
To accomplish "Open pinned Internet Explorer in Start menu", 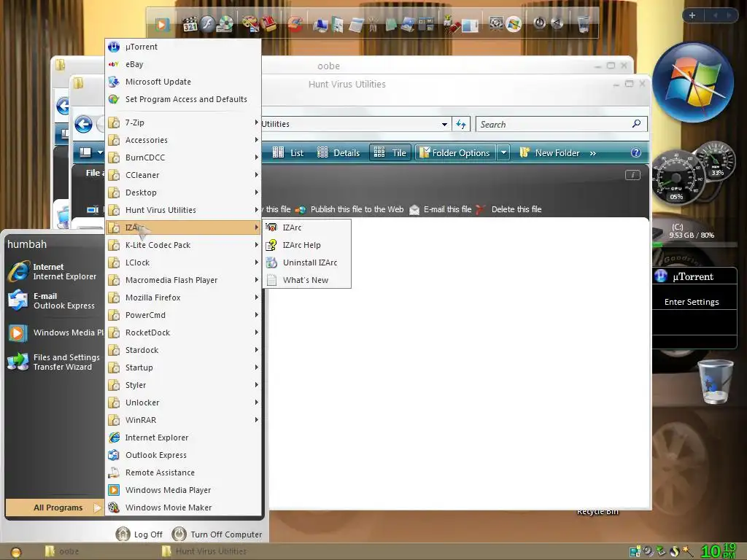I will point(54,271).
